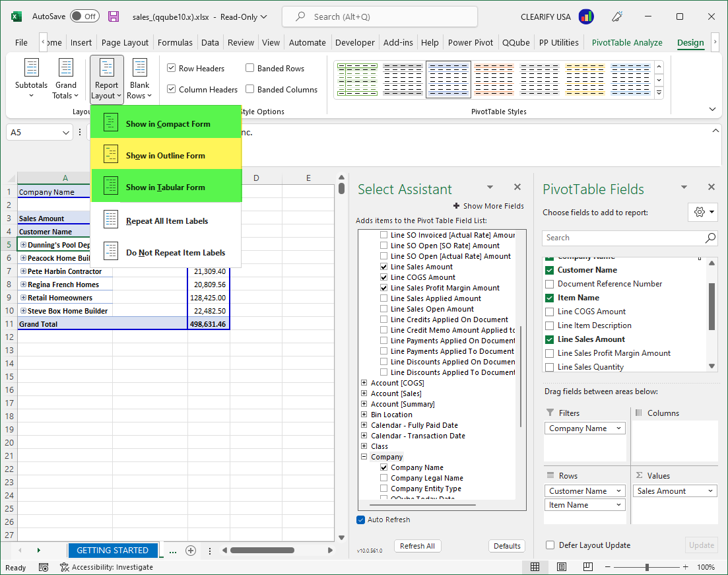Check the Defer Layout Update checkbox
This screenshot has height=575, width=728.
550,545
